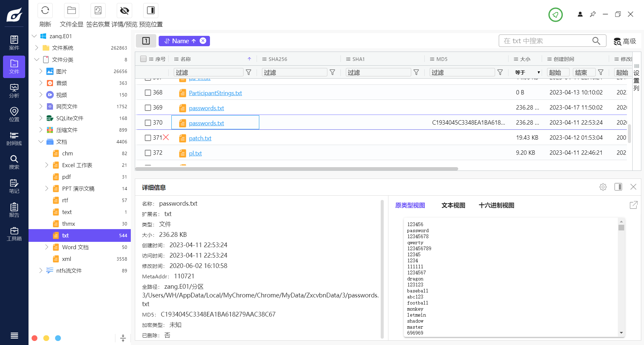Check the box for row 368
The width and height of the screenshot is (644, 345).
pyautogui.click(x=148, y=93)
